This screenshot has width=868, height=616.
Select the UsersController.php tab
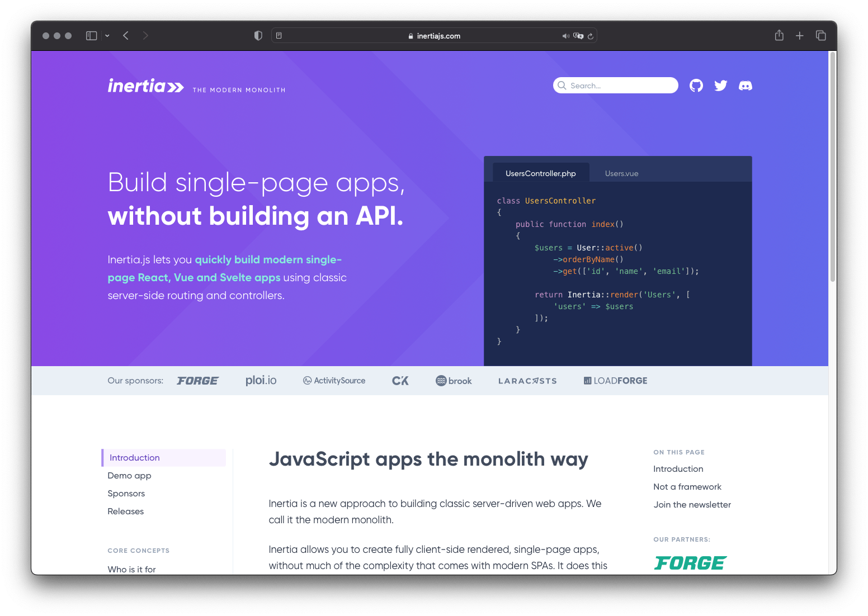click(540, 173)
